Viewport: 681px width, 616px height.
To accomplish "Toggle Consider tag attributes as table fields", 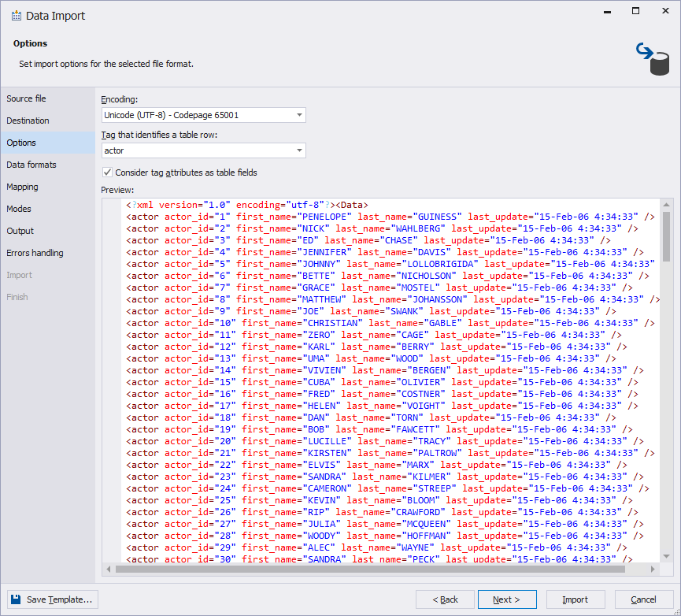I will [x=108, y=173].
